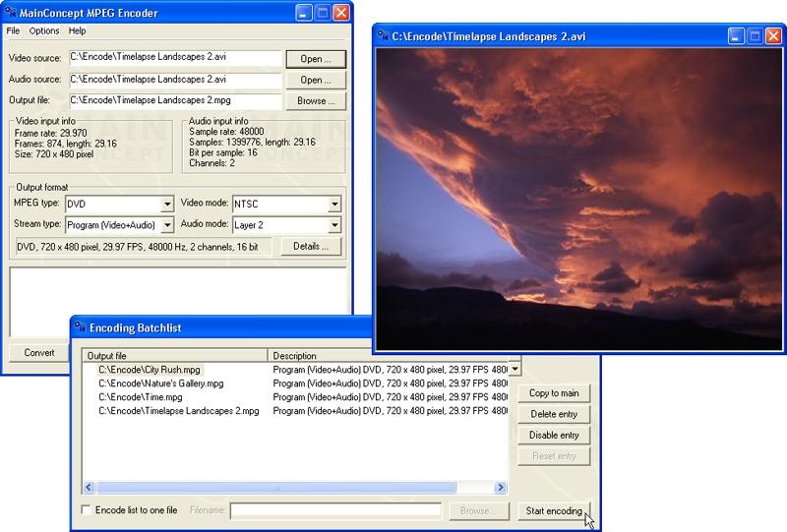Expand the MPEG type dropdown
The height and width of the screenshot is (532, 787).
pos(167,205)
